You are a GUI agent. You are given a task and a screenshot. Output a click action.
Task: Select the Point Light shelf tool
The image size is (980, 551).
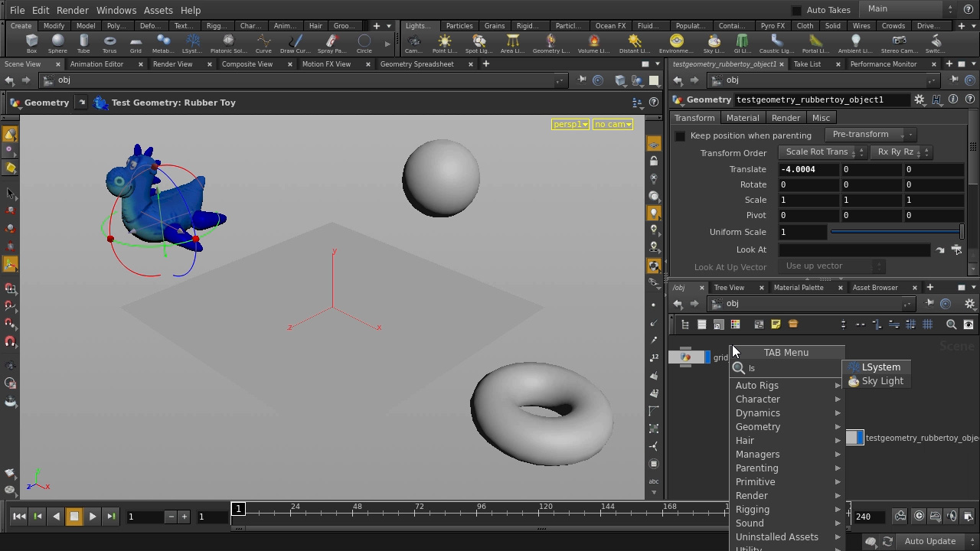(444, 44)
